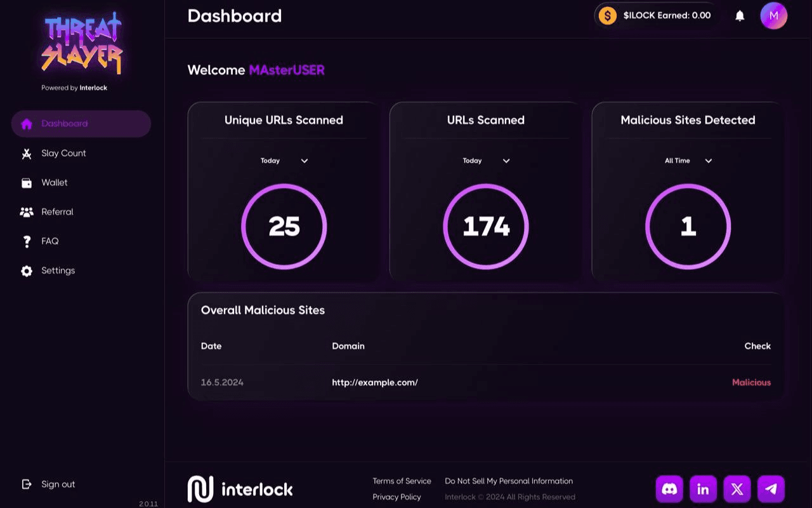Click the Interlock footer logo

click(x=240, y=489)
